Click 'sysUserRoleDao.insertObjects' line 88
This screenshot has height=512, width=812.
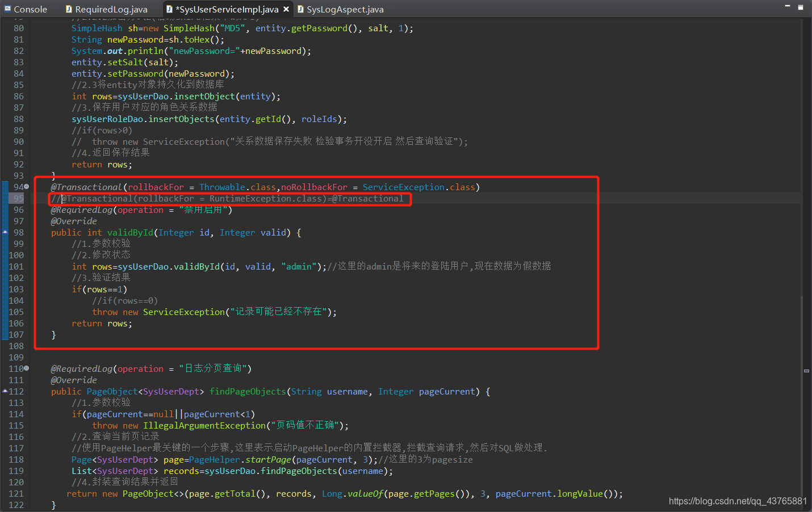pyautogui.click(x=209, y=119)
